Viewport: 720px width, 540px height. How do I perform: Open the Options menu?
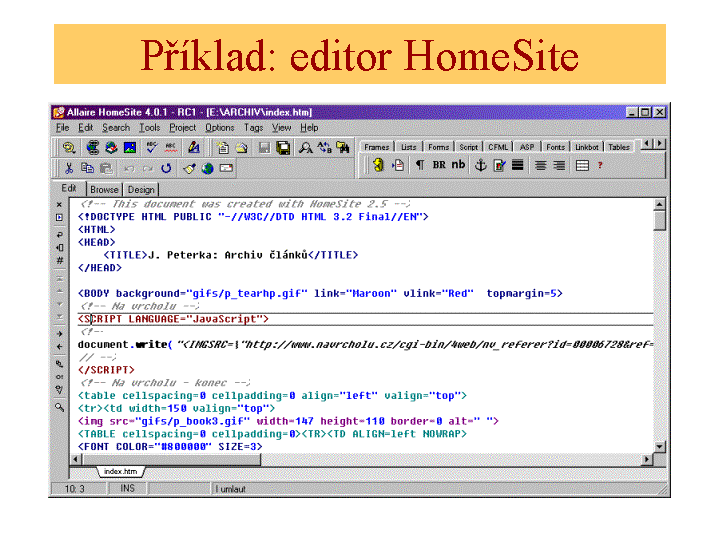pos(219,128)
